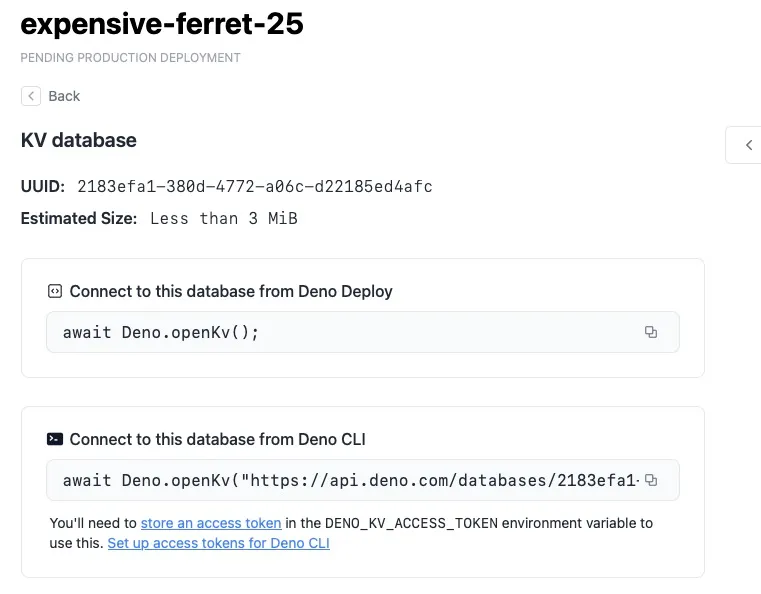Click the Back text label
The image size is (761, 594).
(64, 96)
